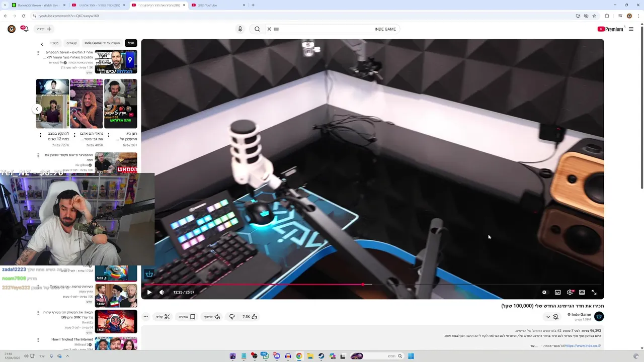644x362 pixels.
Task: Open the Short with 485K views
Action: click(x=87, y=104)
